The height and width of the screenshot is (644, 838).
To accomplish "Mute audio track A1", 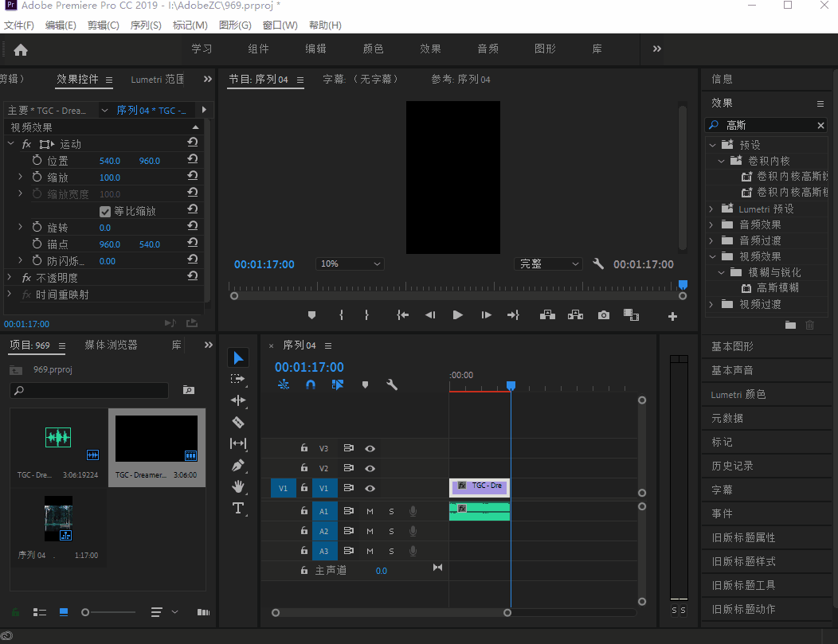I will click(x=370, y=511).
